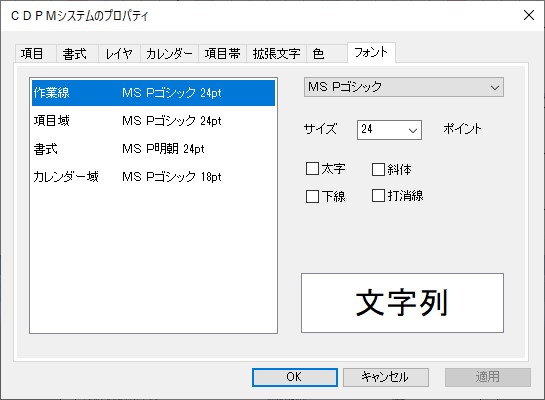Switch to the 拡張文字 tab
This screenshot has height=400, width=545.
(276, 54)
